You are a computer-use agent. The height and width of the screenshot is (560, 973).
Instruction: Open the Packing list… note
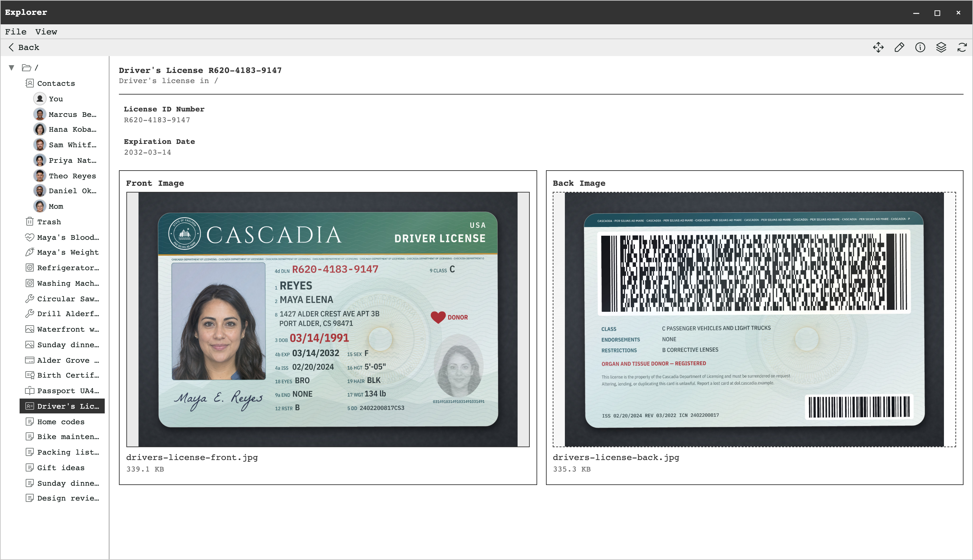coord(62,452)
